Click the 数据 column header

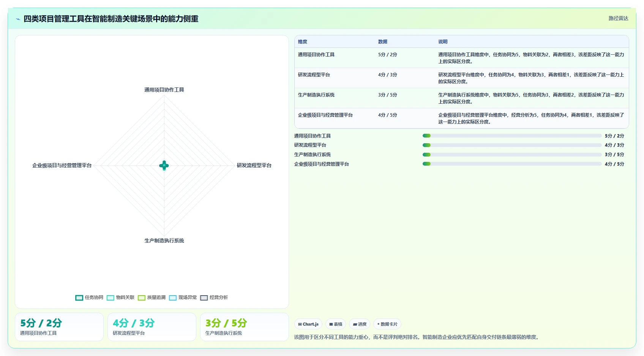(383, 42)
